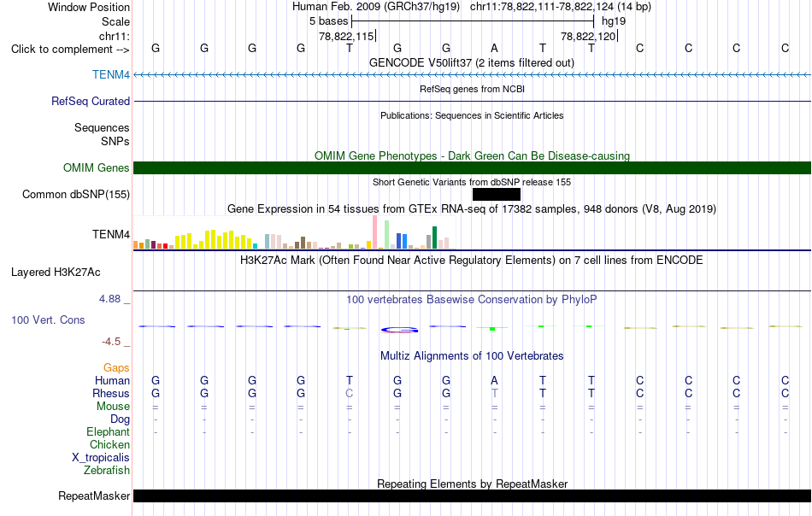The image size is (812, 516).
Task: Click the black RepeatMasker element bar
Action: (x=472, y=495)
